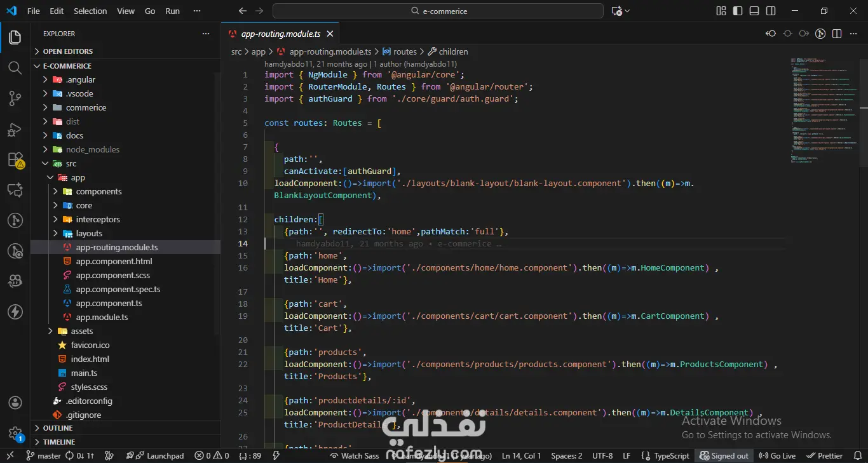Expand the OPEN EDITORS section
Image resolution: width=868 pixels, height=463 pixels.
(126, 51)
